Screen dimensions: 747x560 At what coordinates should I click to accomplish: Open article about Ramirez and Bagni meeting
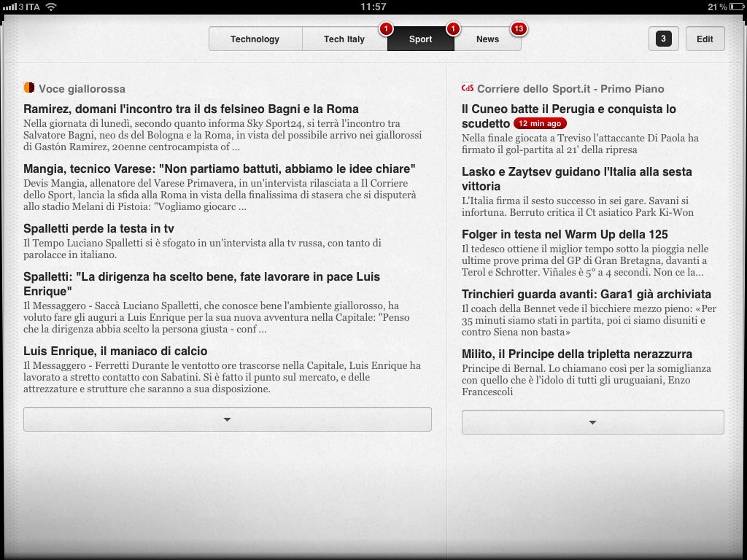pyautogui.click(x=191, y=109)
